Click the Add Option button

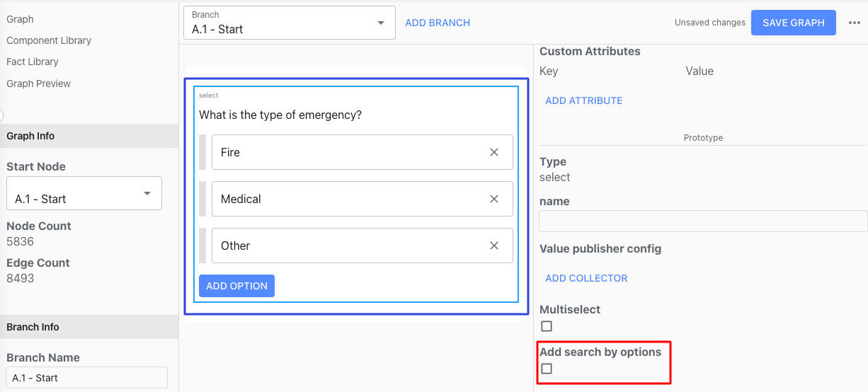pos(236,286)
